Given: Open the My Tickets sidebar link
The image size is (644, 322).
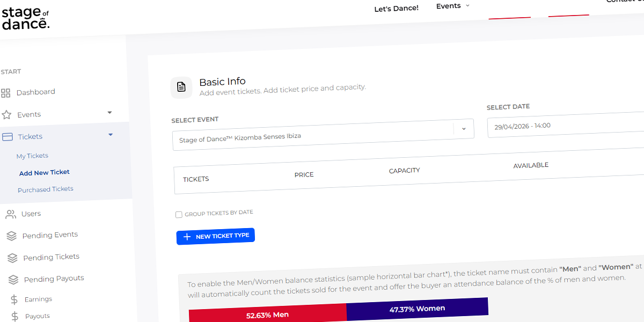Looking at the screenshot, I should pyautogui.click(x=32, y=156).
